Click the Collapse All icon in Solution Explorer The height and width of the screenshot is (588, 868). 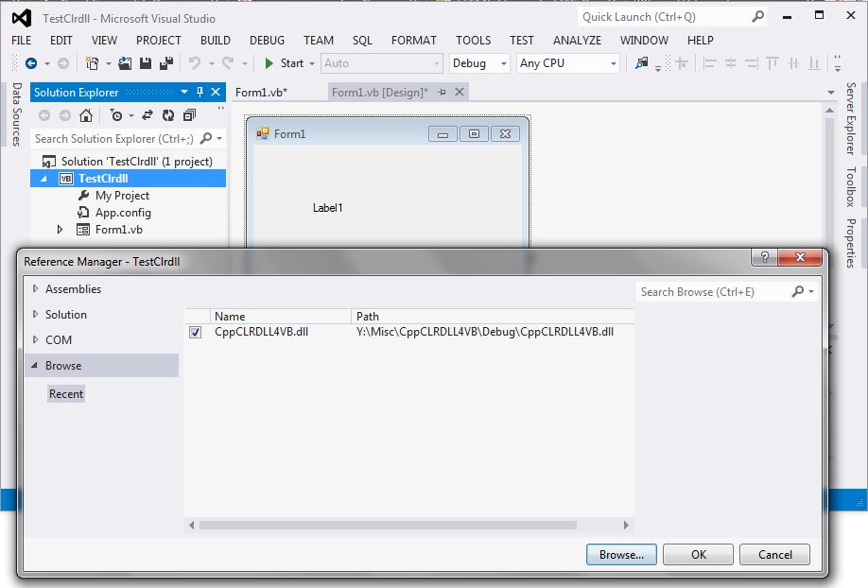pyautogui.click(x=187, y=114)
